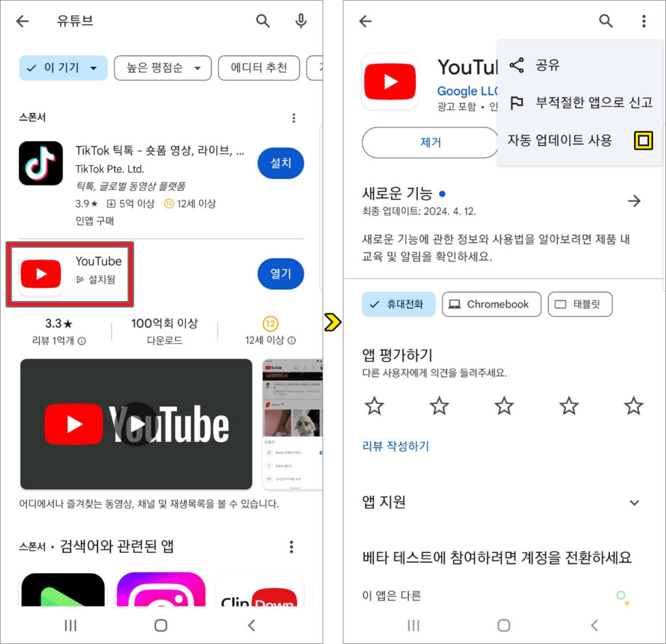Open 스폰서 TikTok ad options menu
The image size is (666, 644).
pyautogui.click(x=293, y=118)
